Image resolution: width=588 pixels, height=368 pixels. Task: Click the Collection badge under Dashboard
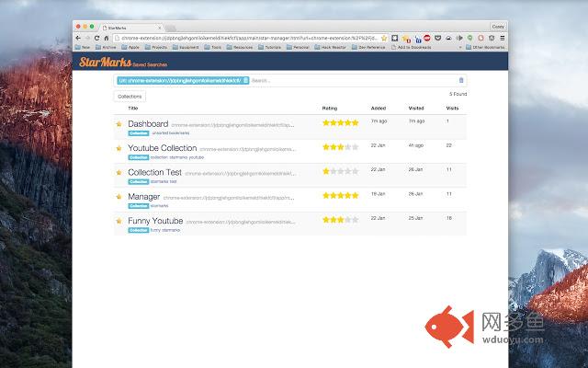pos(139,133)
